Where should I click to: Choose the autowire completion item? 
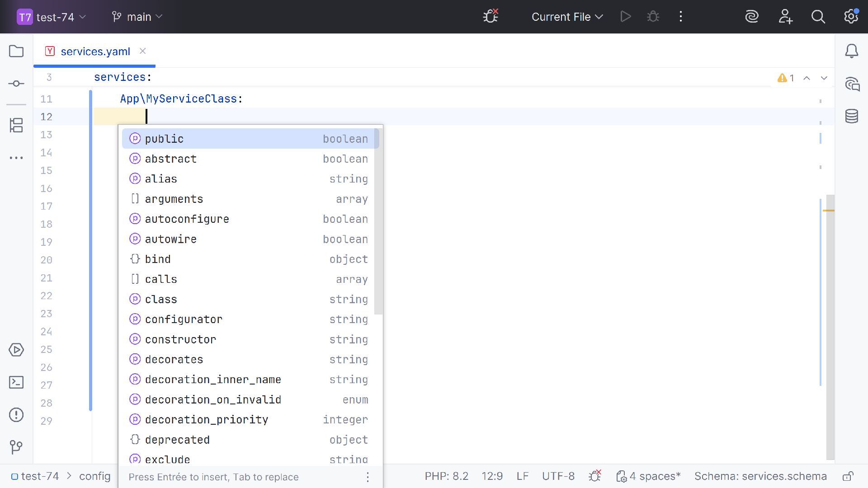[171, 239]
